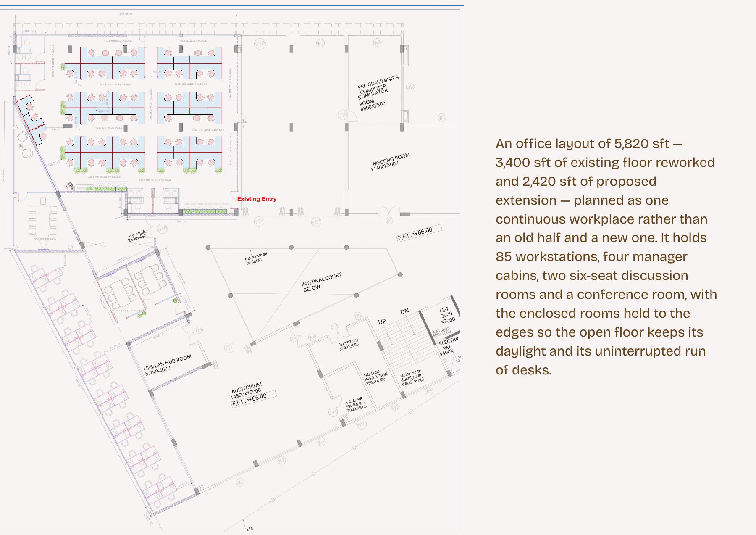Click the "W2A" window tag circle

tap(260, 43)
